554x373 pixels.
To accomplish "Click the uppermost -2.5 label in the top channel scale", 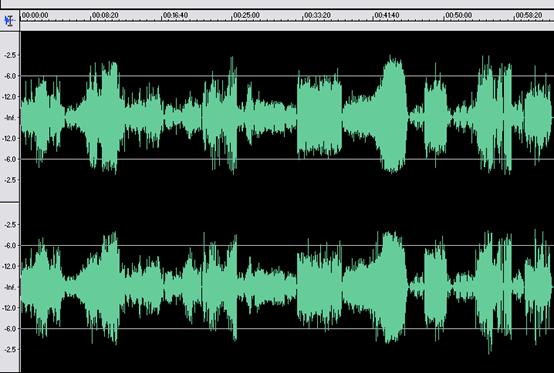I will pyautogui.click(x=11, y=55).
